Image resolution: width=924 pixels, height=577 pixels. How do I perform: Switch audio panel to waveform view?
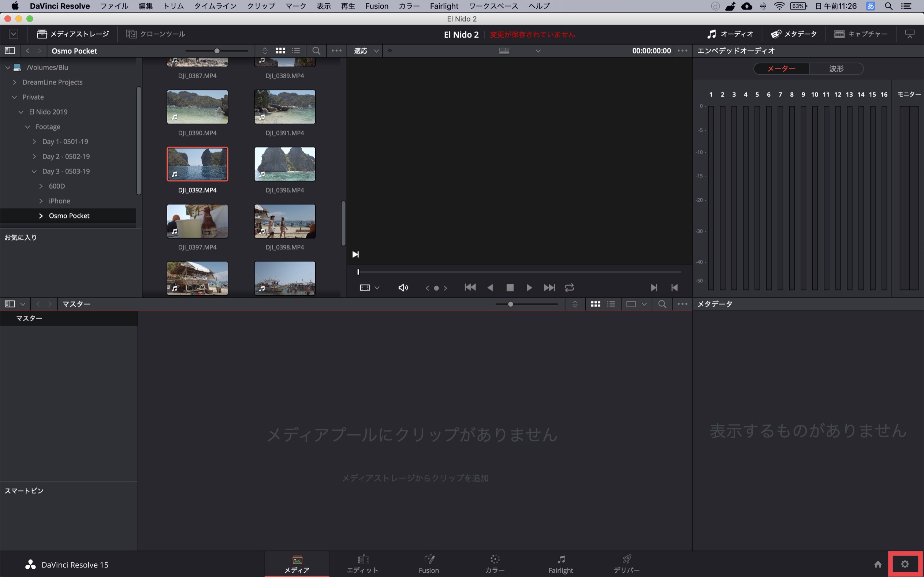point(836,69)
